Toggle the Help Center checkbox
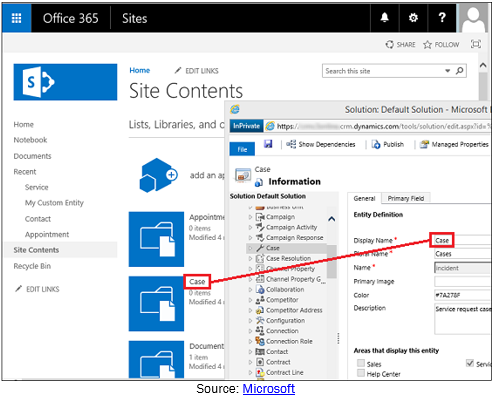 click(x=361, y=373)
